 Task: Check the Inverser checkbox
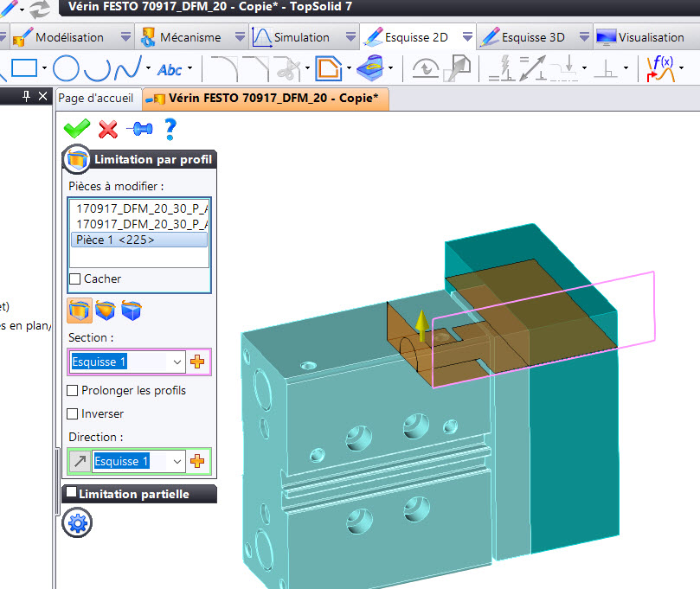point(73,413)
